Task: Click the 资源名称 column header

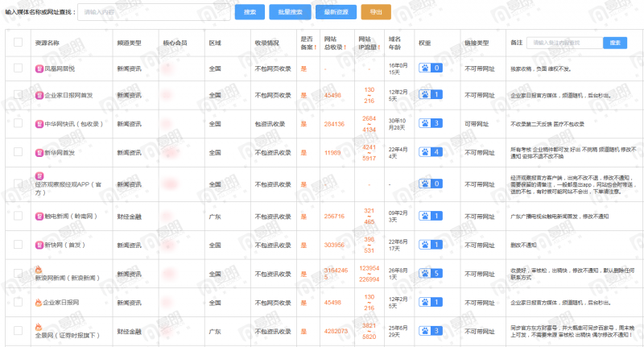Action: click(47, 43)
